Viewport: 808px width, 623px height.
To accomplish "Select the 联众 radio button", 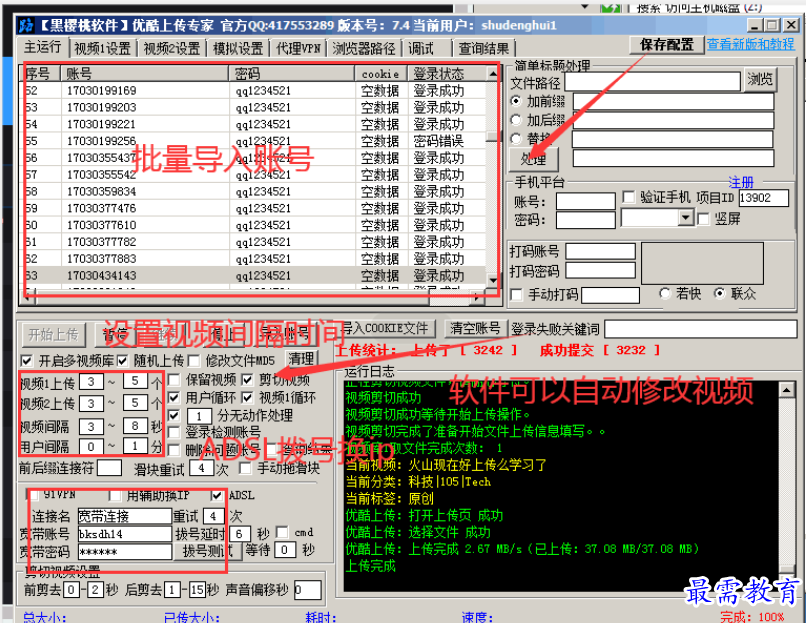I will pos(719,293).
